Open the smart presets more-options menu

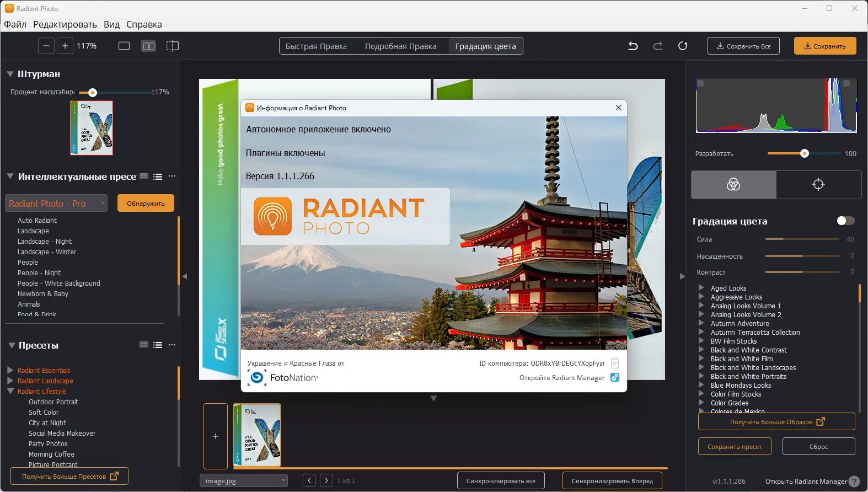pos(172,177)
